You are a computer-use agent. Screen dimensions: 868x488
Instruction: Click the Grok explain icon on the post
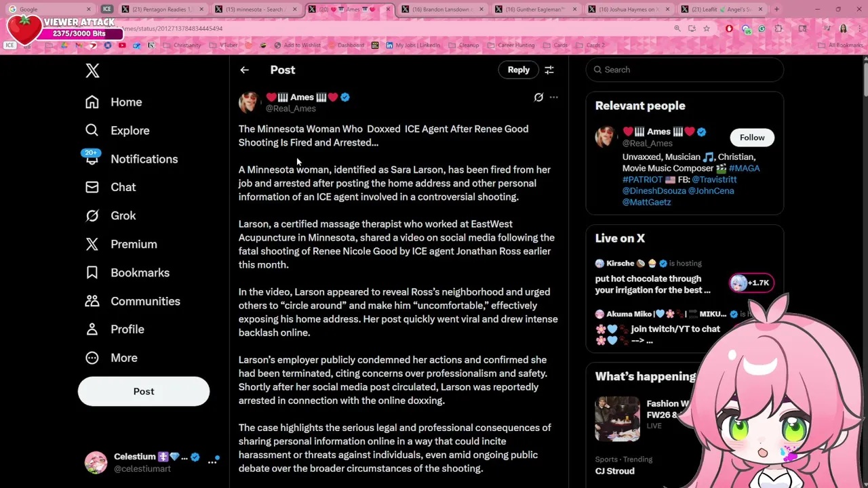click(x=538, y=98)
